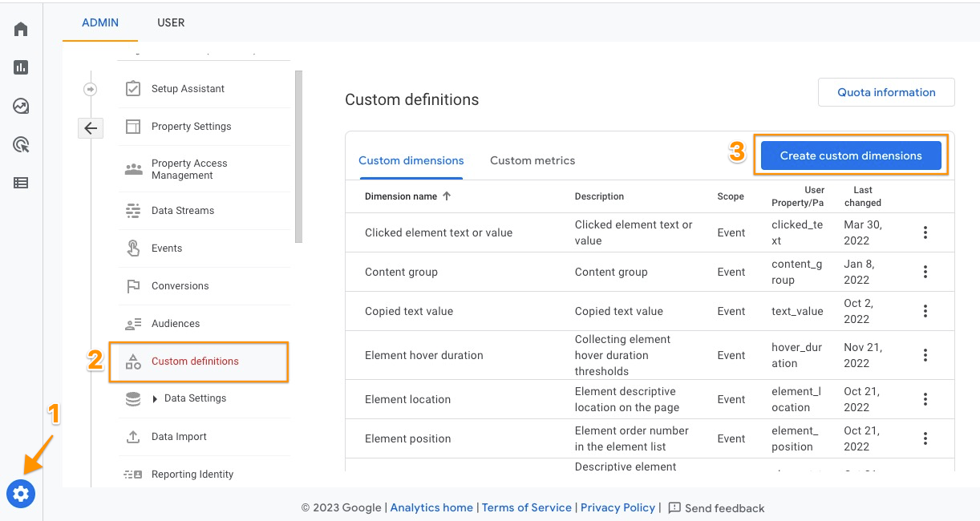Click the Events menu icon

click(x=132, y=248)
